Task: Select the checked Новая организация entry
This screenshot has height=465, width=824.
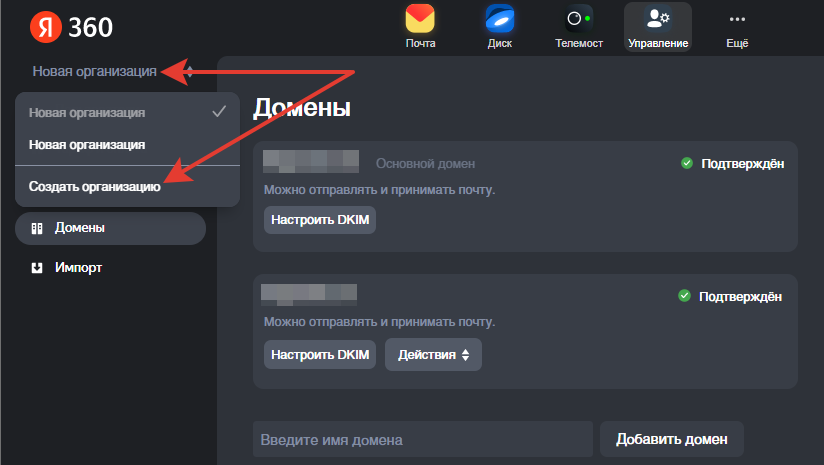Action: click(x=127, y=112)
